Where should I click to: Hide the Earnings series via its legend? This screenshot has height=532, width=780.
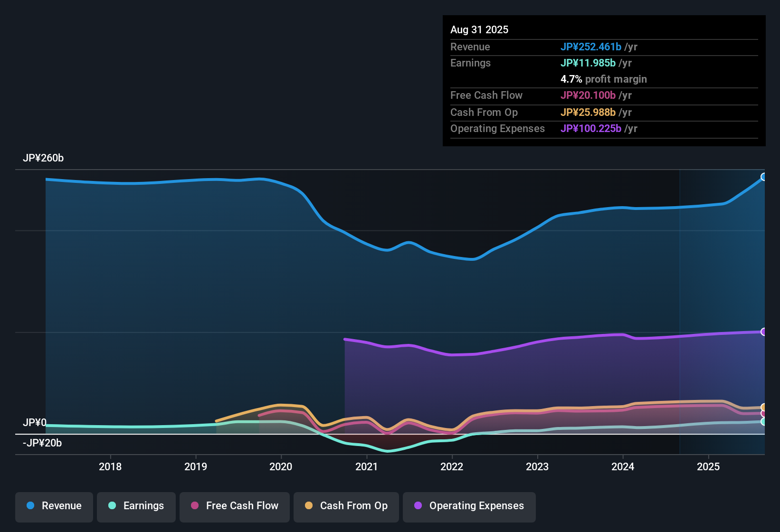click(136, 506)
